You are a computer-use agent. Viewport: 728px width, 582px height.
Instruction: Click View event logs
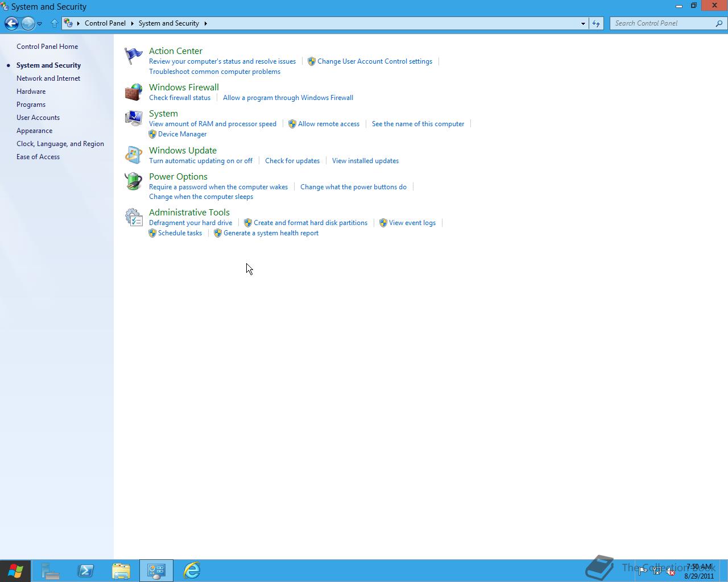coord(412,223)
